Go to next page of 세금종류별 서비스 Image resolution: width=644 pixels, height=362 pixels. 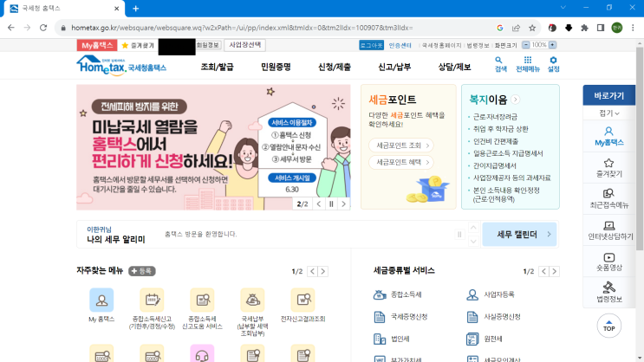click(555, 271)
